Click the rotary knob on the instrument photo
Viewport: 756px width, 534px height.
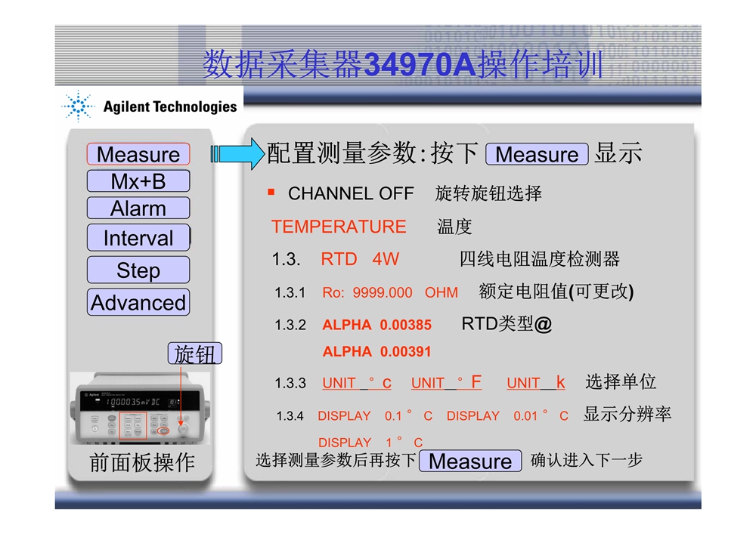point(183,428)
